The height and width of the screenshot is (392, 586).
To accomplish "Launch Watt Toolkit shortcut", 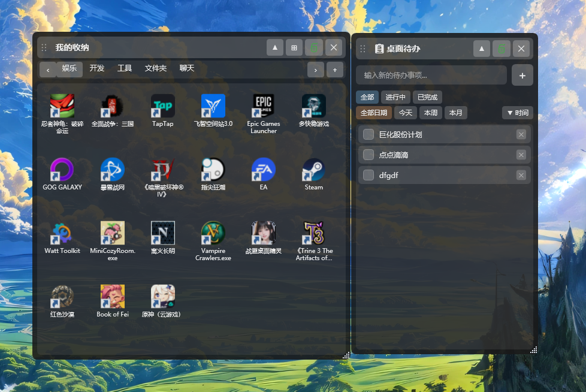I will tap(62, 233).
